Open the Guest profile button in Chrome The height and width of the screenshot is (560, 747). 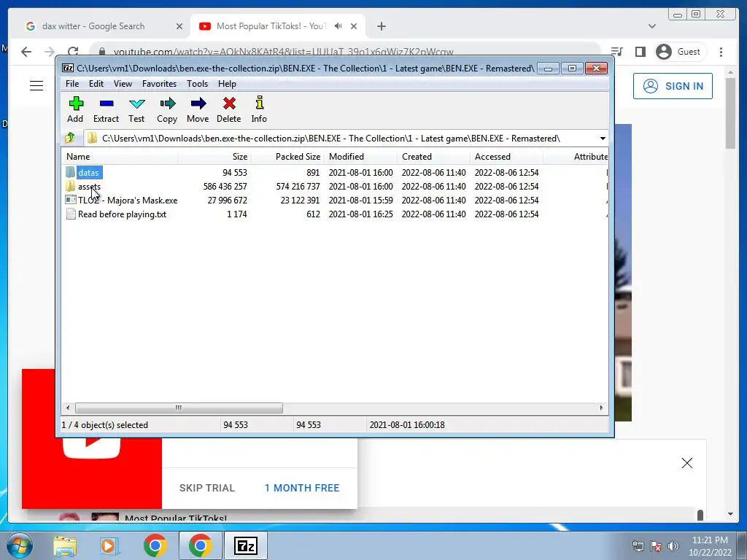click(x=679, y=52)
